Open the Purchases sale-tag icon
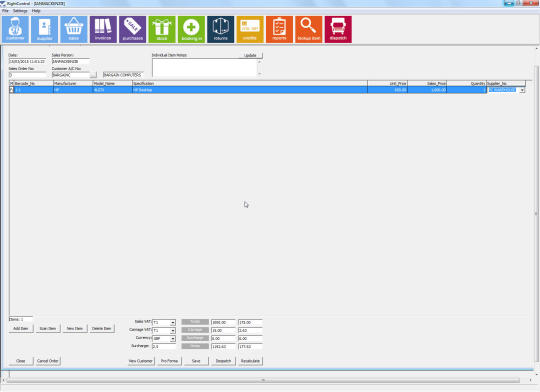Viewport: 540px width, 392px height. tap(133, 30)
